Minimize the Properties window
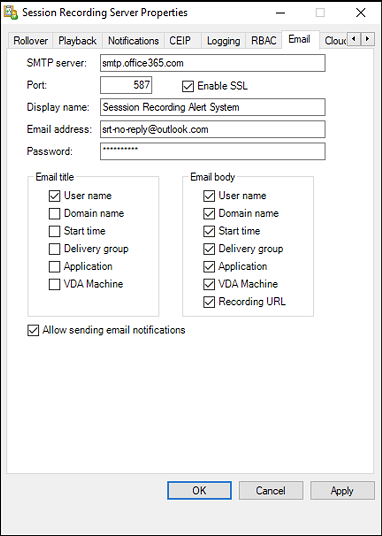This screenshot has height=536, width=382. pos(280,13)
